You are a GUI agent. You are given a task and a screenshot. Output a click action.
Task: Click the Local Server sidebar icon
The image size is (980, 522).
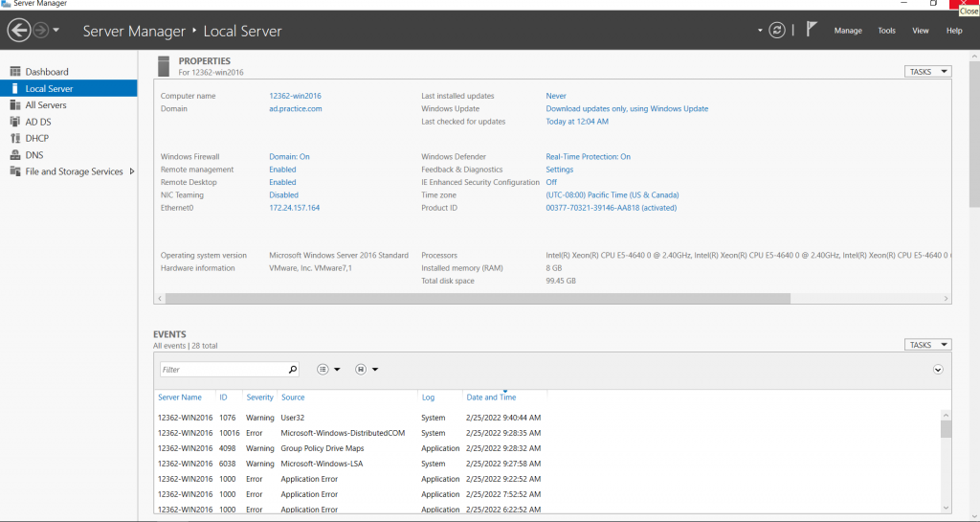[x=15, y=88]
